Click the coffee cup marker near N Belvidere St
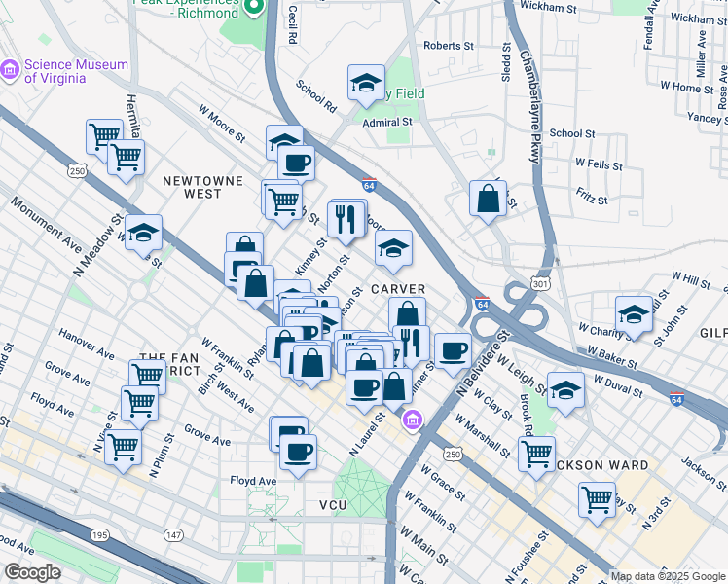The height and width of the screenshot is (584, 728). pos(454,352)
